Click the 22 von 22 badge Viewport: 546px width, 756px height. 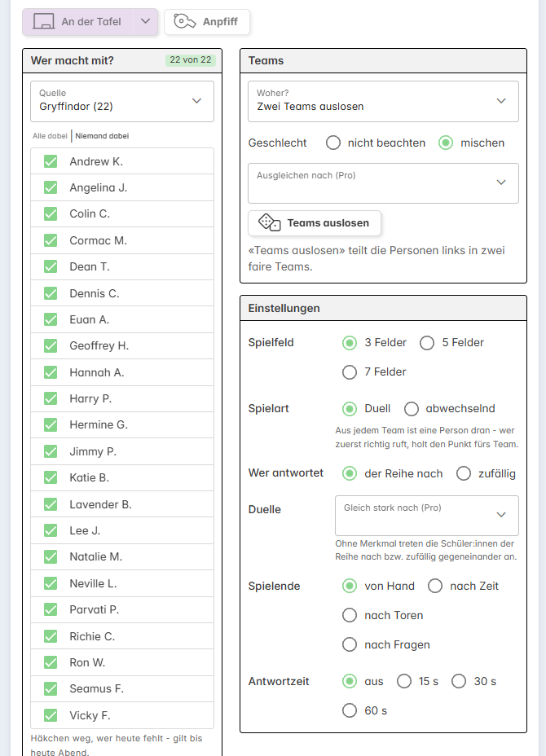pyautogui.click(x=191, y=59)
